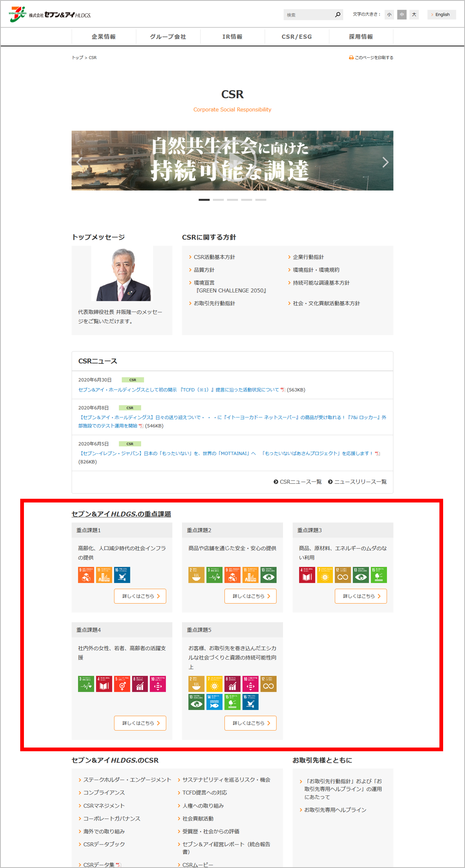
Task: Click 詳しくはこちら in 重点課題1 card
Action: coord(140,596)
